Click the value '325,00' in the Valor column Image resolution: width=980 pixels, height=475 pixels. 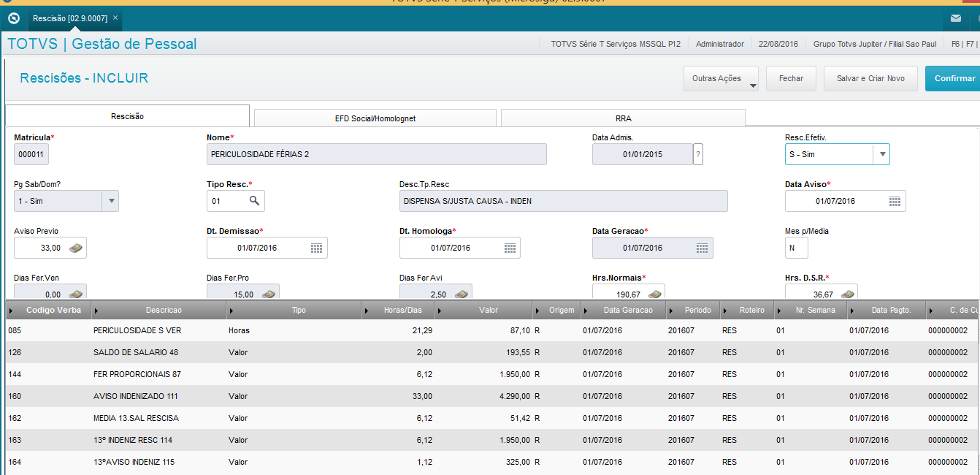tap(517, 462)
